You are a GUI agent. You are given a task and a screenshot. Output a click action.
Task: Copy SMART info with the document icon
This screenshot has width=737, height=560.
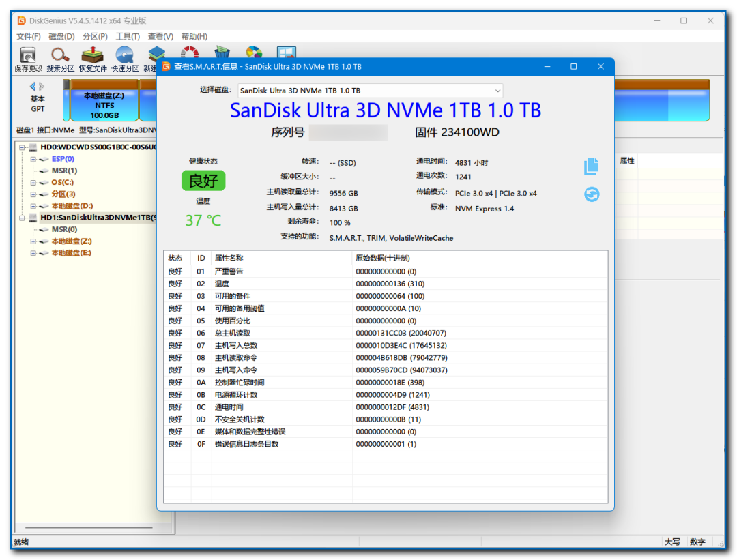(x=591, y=166)
